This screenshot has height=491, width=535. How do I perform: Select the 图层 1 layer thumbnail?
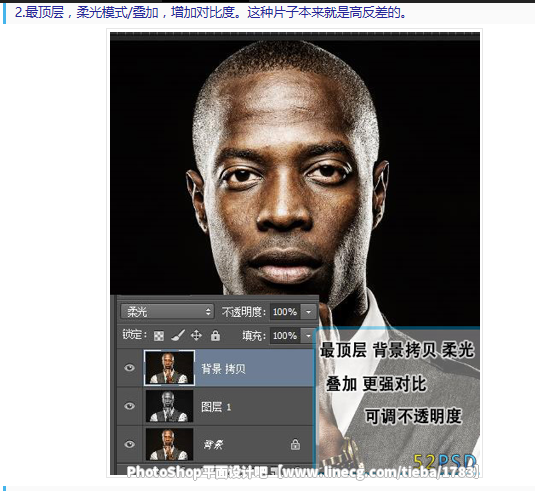pyautogui.click(x=170, y=406)
